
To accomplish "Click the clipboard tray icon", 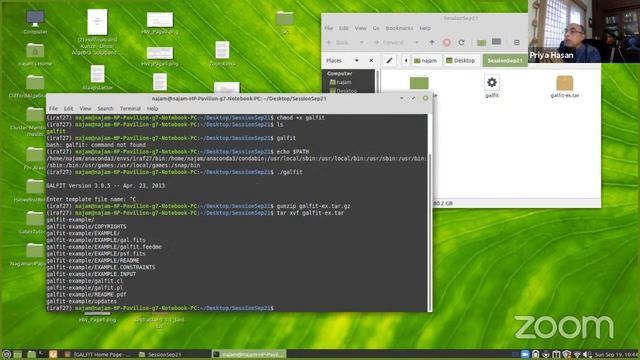I will coord(536,354).
